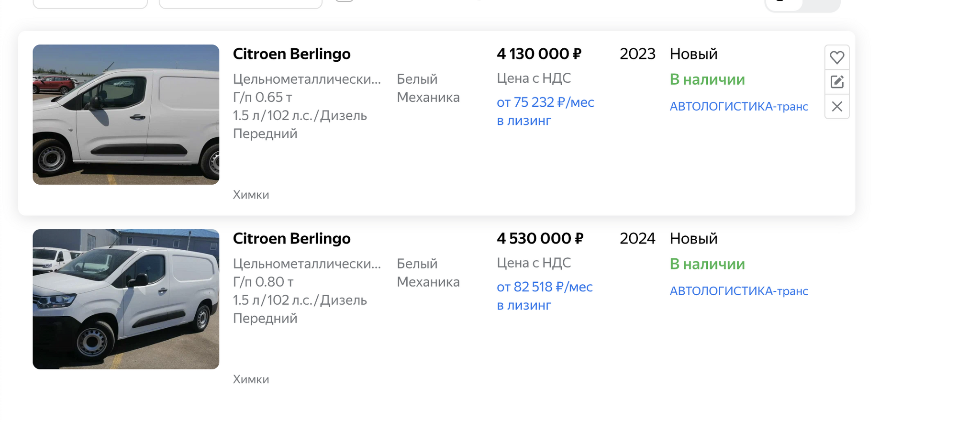
Task: Open the 2024 Citroen Berlingo listing title
Action: coord(291,239)
